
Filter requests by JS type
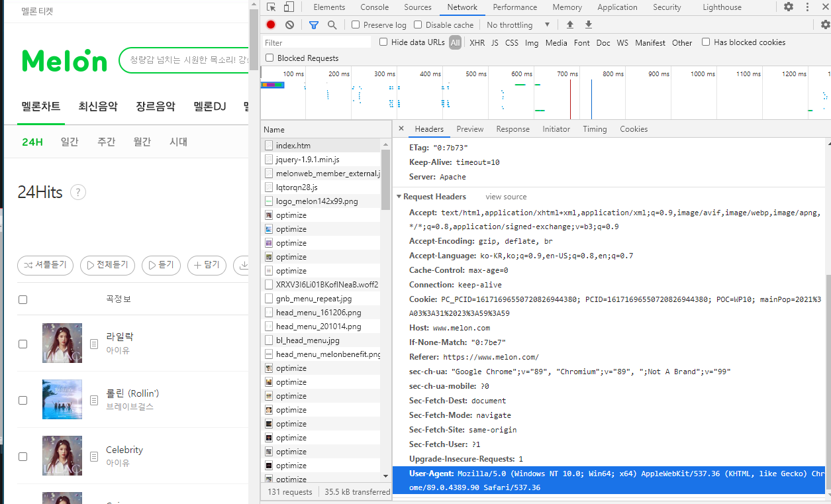495,42
